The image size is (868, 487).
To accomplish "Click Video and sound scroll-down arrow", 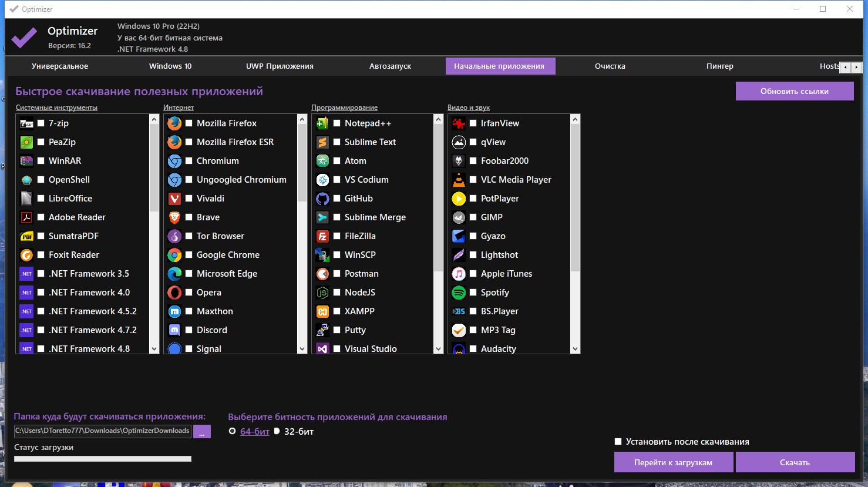I will [575, 349].
